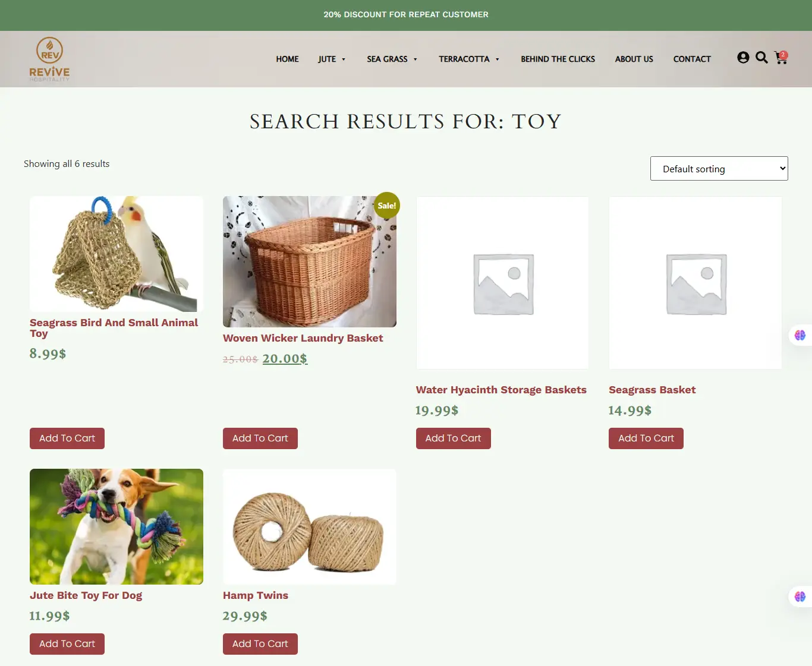Open the user account icon
812x666 pixels.
click(x=743, y=58)
